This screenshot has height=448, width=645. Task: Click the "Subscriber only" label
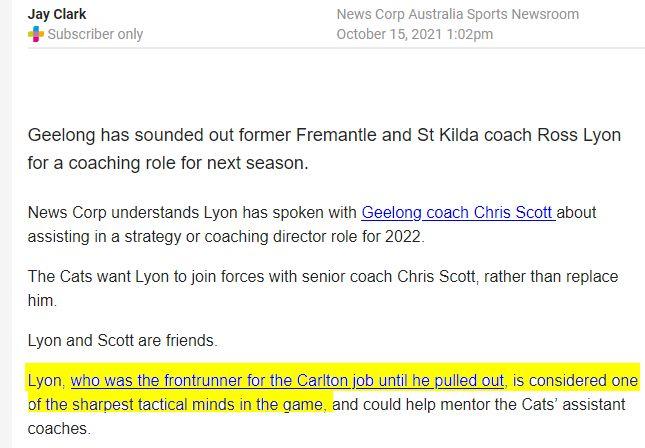(95, 35)
